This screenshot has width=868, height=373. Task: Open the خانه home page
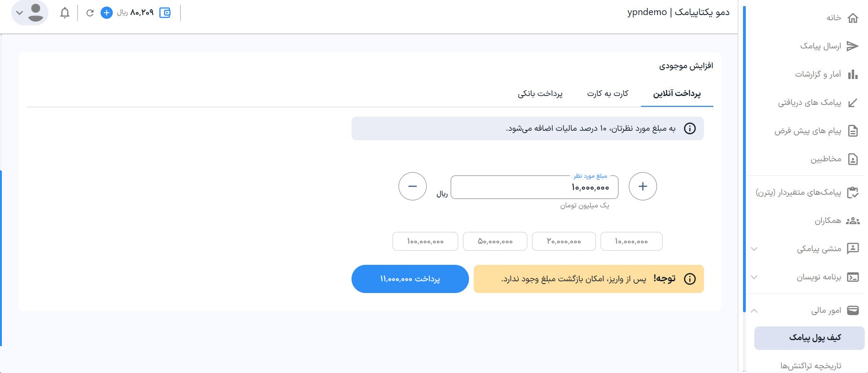click(x=842, y=18)
